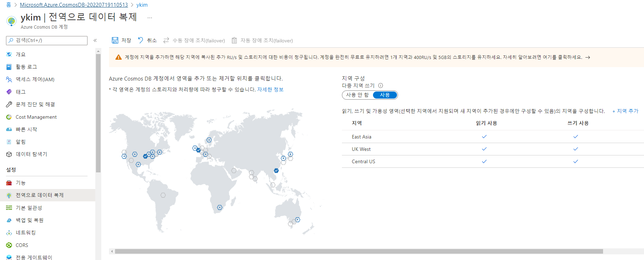Toggle UK West read enabled checkmark
This screenshot has height=260, width=644.
click(484, 149)
